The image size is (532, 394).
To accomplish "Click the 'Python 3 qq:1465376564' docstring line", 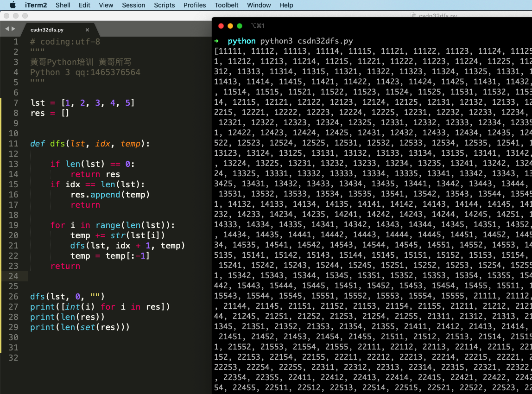I will pyautogui.click(x=85, y=72).
